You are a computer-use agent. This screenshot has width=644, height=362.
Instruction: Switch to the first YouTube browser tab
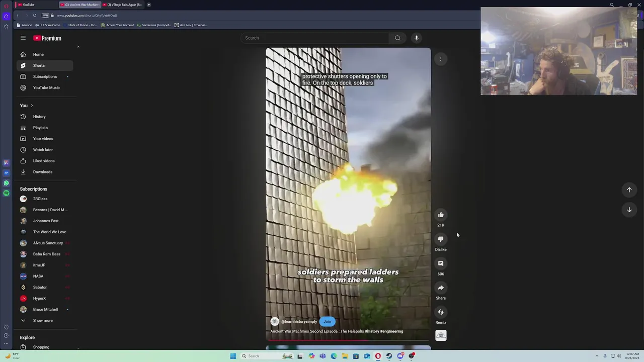click(35, 5)
